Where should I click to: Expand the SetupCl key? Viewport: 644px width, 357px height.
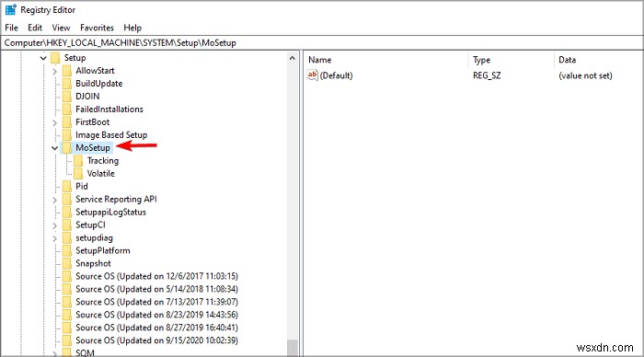(x=54, y=225)
